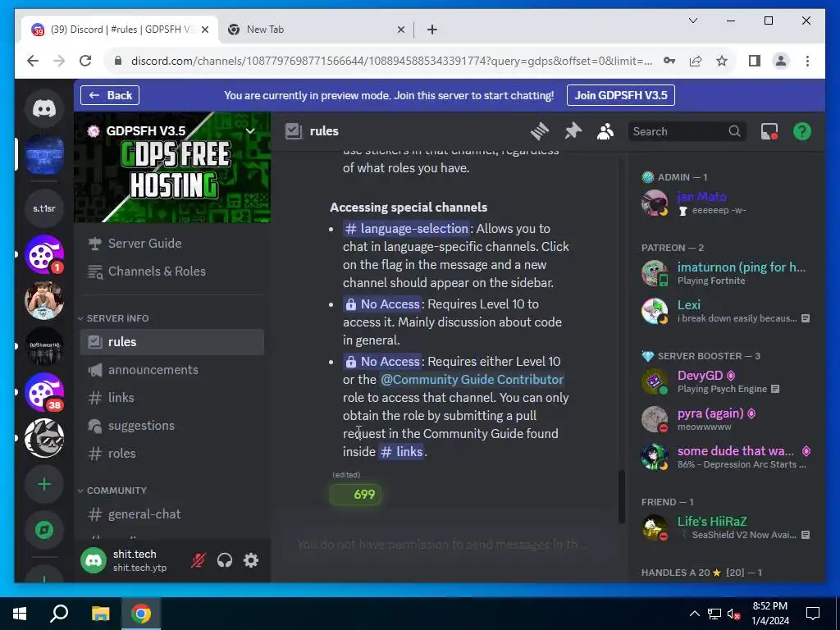The height and width of the screenshot is (630, 840).
Task: Toggle Chrome side panel icon
Action: [x=755, y=61]
